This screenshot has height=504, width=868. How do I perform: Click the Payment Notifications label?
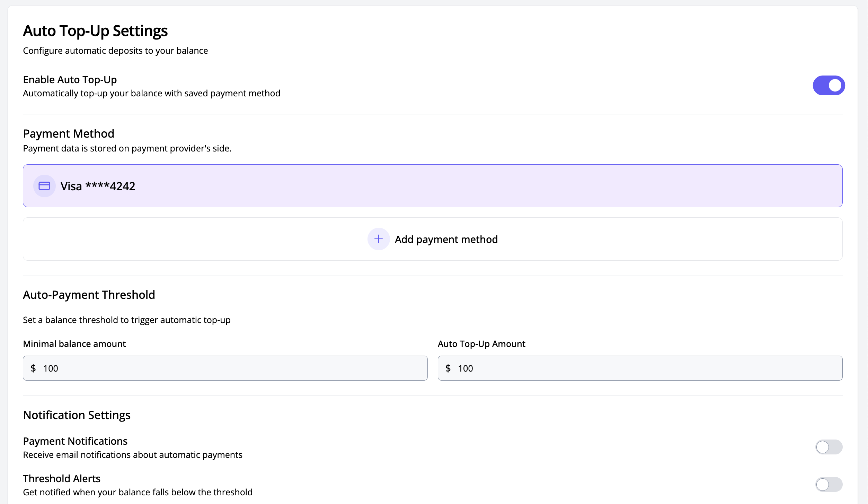point(75,441)
